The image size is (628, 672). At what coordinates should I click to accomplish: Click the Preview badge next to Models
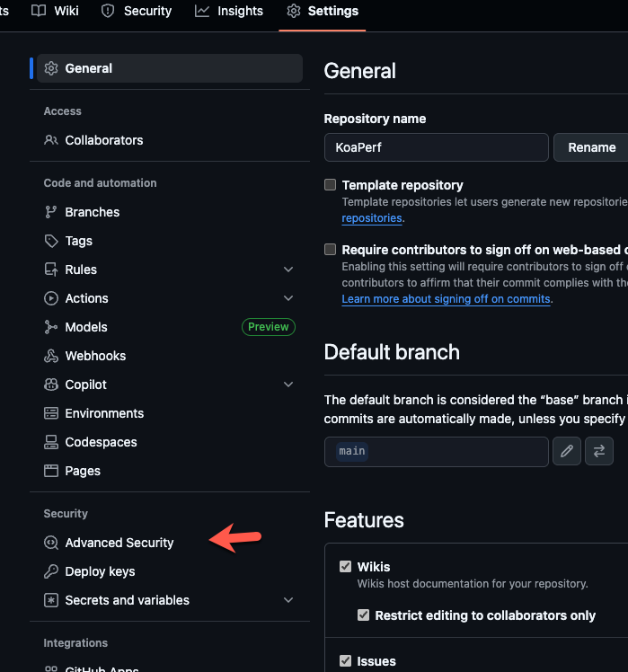tap(269, 327)
